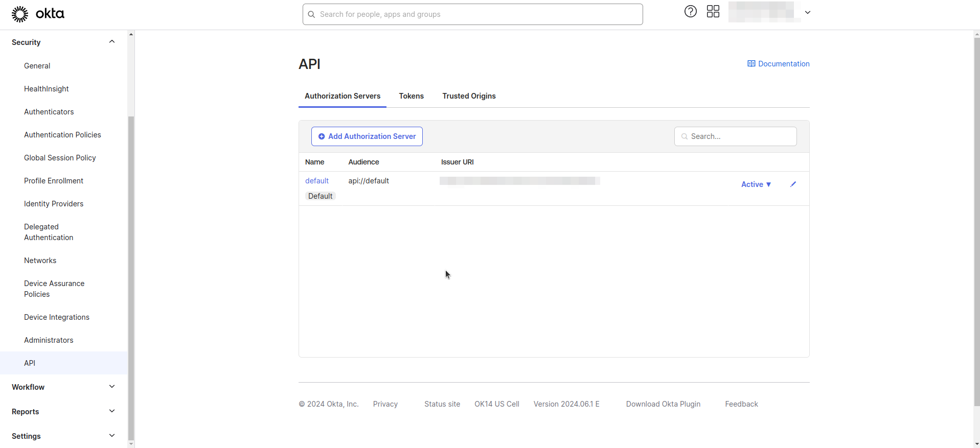This screenshot has width=980, height=448.
Task: Click the blurred user account name
Action: tap(764, 12)
